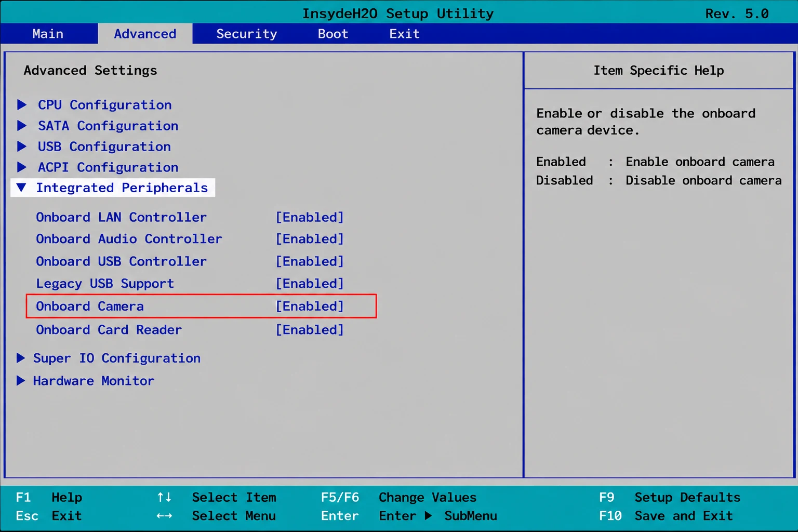Select the Onboard USB Controller label
Image resolution: width=798 pixels, height=532 pixels.
coord(121,261)
